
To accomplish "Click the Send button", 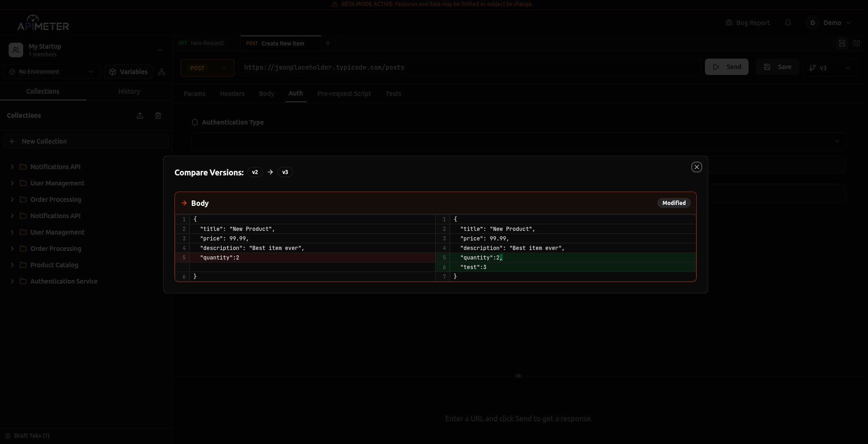I will coord(726,66).
